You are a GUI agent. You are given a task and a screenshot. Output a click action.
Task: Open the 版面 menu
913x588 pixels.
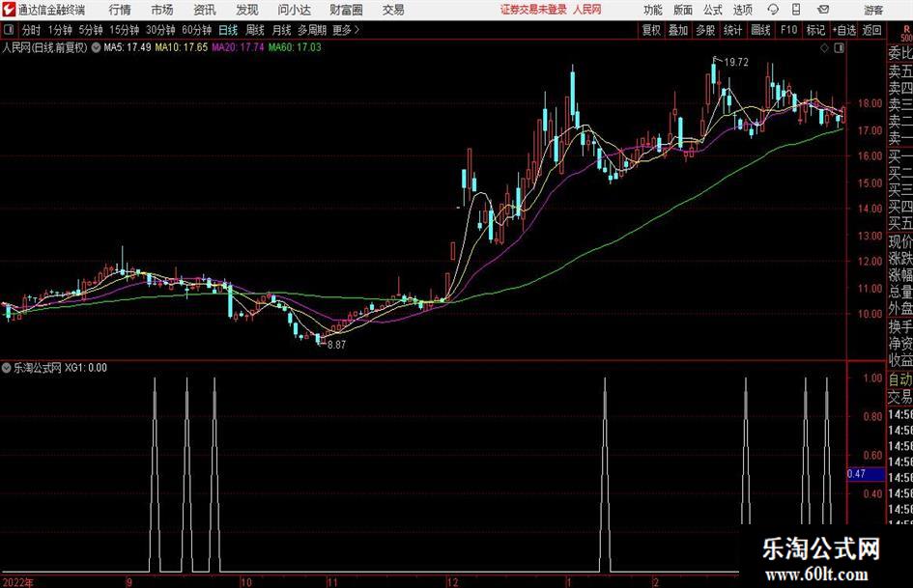tap(682, 10)
